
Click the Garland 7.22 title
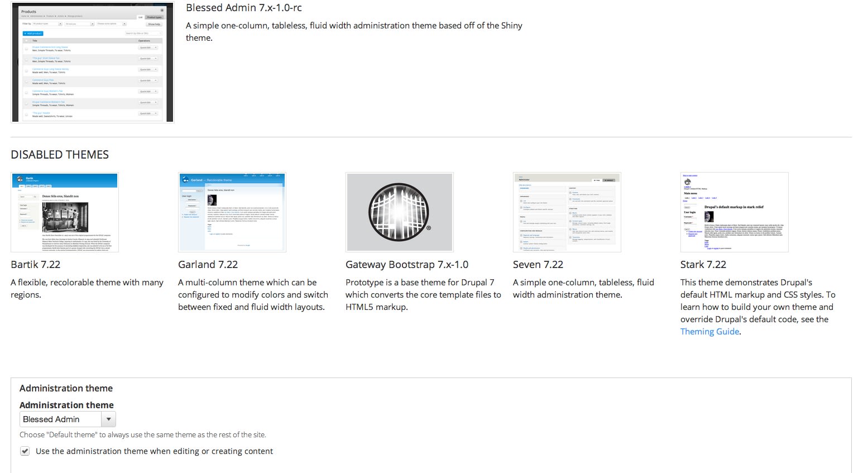pos(208,265)
